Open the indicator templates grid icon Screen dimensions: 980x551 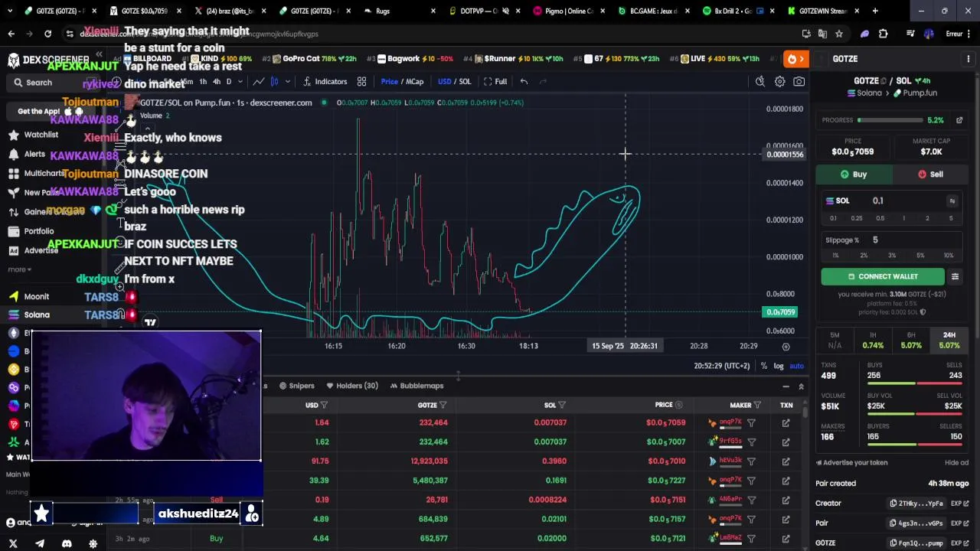pos(361,81)
